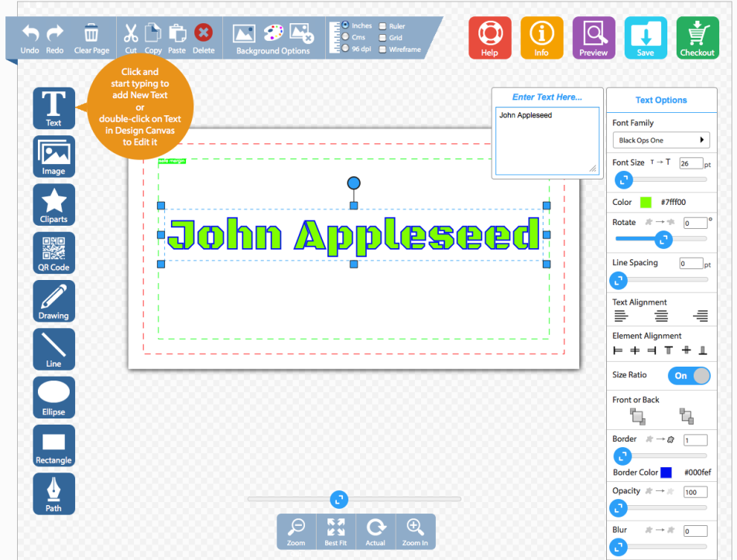The height and width of the screenshot is (560, 737).
Task: Click the Checkout cart button
Action: pyautogui.click(x=698, y=38)
